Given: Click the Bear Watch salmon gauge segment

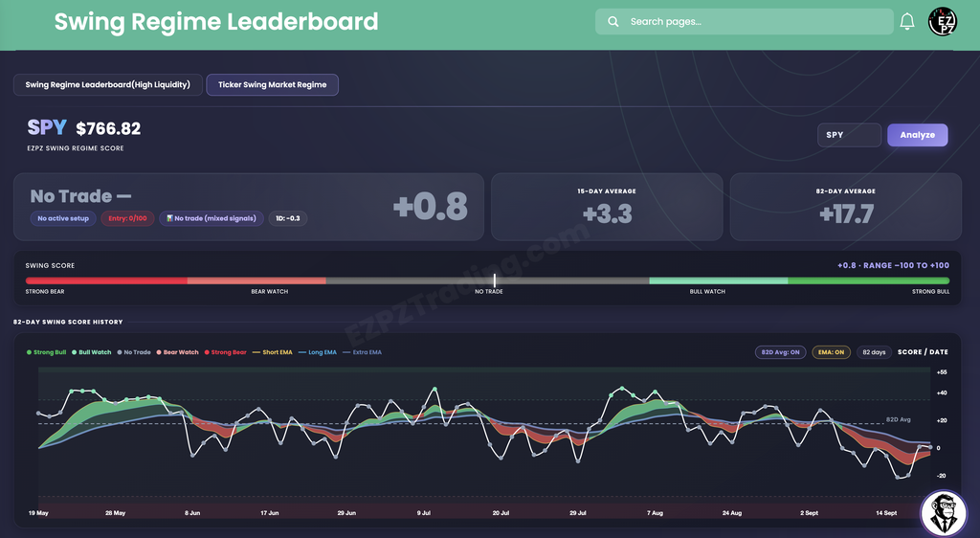Looking at the screenshot, I should click(x=256, y=281).
